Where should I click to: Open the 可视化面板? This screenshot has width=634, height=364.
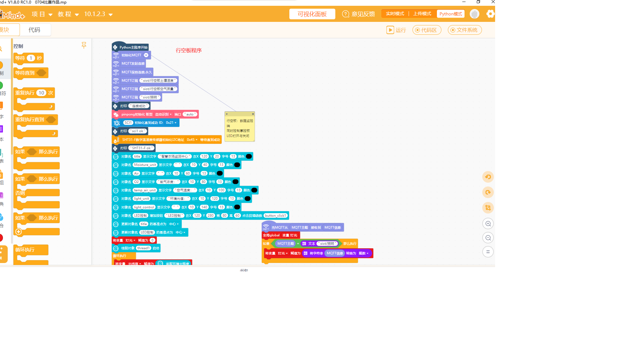click(x=312, y=14)
